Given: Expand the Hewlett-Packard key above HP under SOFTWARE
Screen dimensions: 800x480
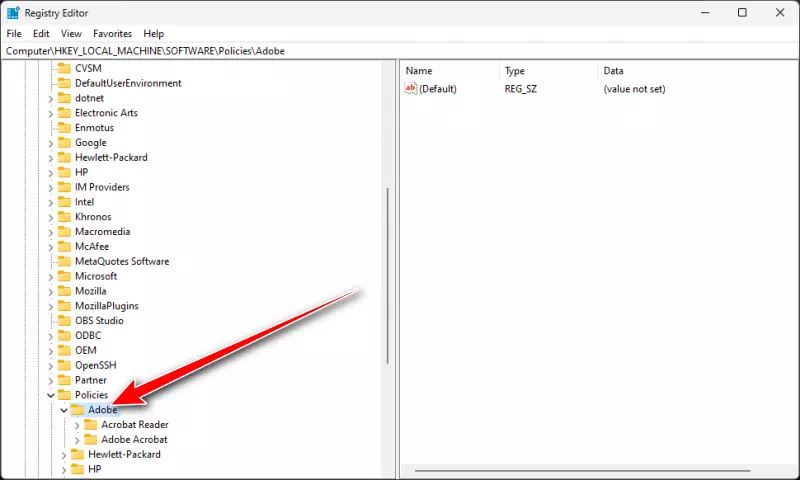Looking at the screenshot, I should [x=51, y=158].
